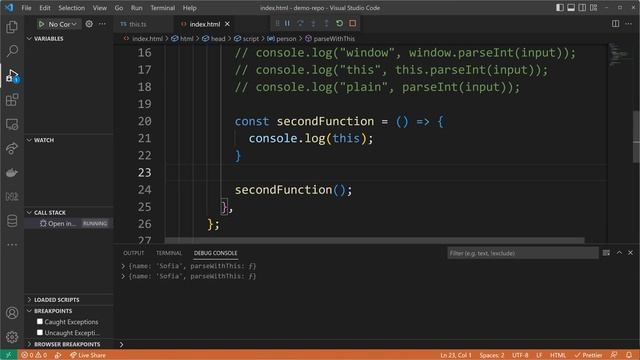Toggle secondary side bar layout icon

582,8
